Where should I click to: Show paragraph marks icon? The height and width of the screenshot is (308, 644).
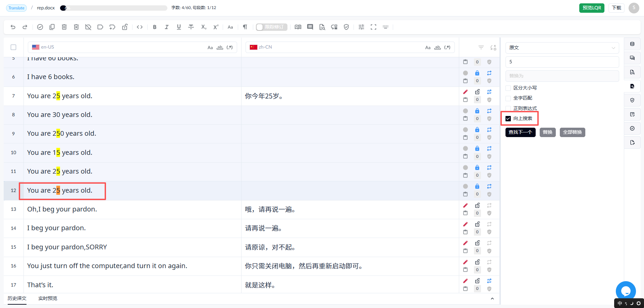245,27
